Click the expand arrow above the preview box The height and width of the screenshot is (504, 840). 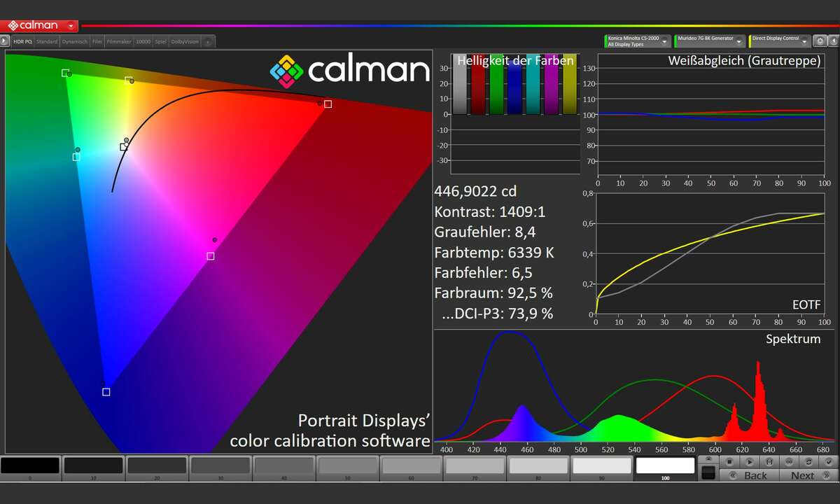708,460
